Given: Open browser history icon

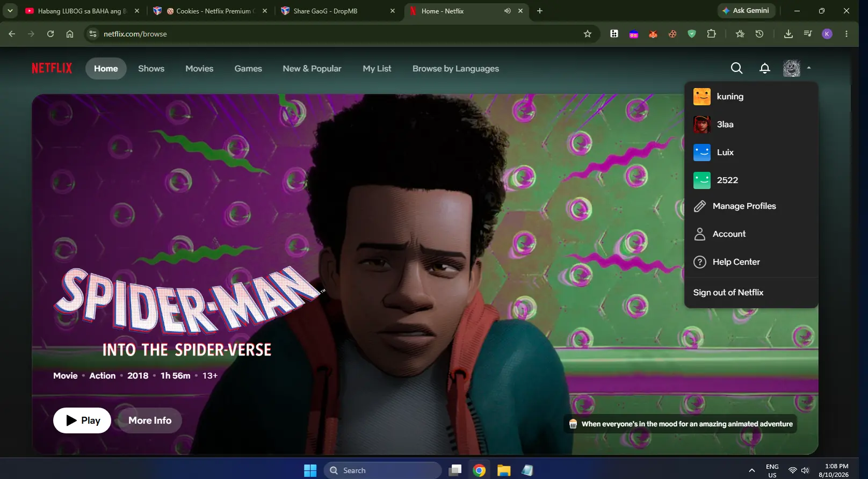Looking at the screenshot, I should point(759,34).
